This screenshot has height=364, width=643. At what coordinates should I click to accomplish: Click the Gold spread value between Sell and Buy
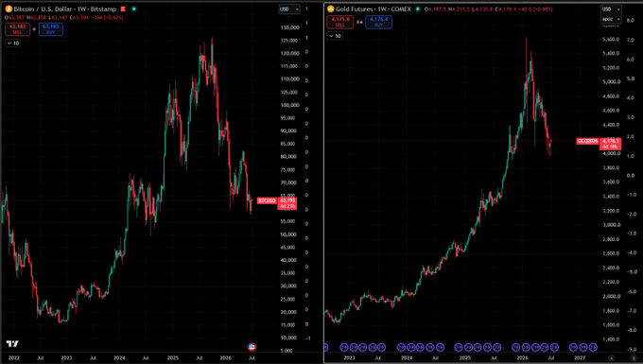pyautogui.click(x=359, y=22)
